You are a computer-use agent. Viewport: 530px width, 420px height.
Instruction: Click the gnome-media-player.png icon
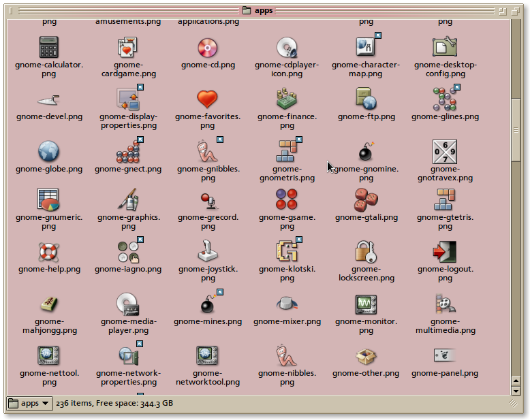click(x=127, y=304)
